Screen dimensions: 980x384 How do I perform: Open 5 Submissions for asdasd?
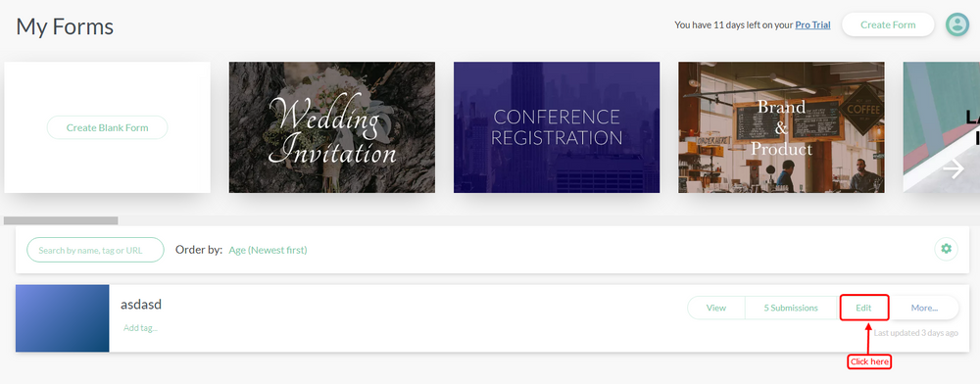(791, 308)
